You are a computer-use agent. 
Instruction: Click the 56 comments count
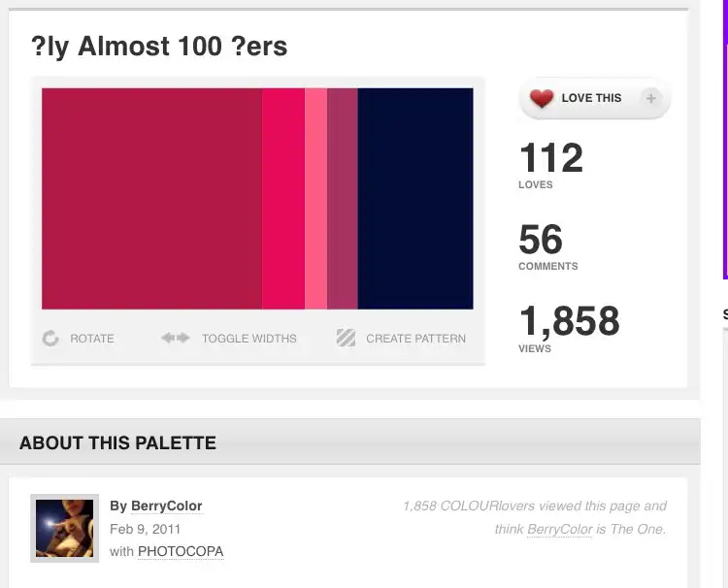pos(541,240)
